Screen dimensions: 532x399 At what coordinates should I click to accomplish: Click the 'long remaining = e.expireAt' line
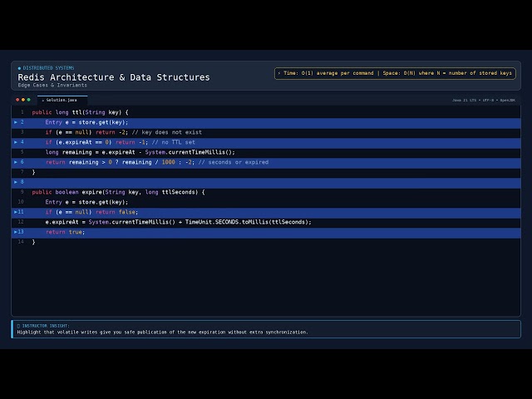pos(140,152)
